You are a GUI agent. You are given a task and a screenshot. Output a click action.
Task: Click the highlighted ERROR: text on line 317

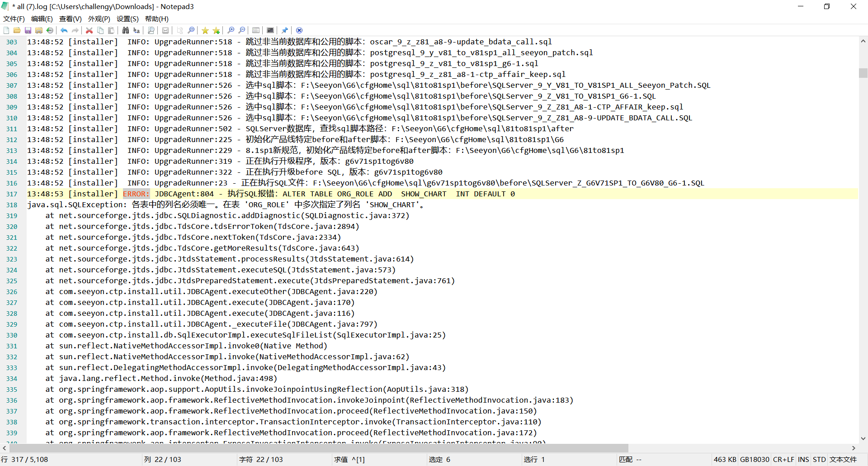coord(136,194)
